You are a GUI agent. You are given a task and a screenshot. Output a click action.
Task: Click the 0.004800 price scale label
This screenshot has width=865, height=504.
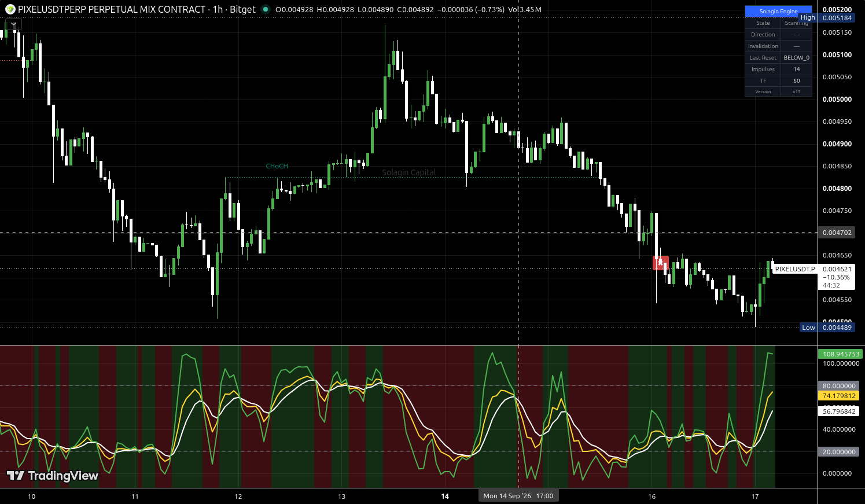(837, 189)
